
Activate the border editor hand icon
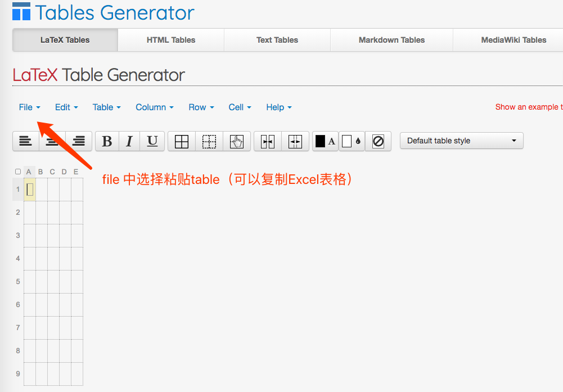click(x=237, y=141)
